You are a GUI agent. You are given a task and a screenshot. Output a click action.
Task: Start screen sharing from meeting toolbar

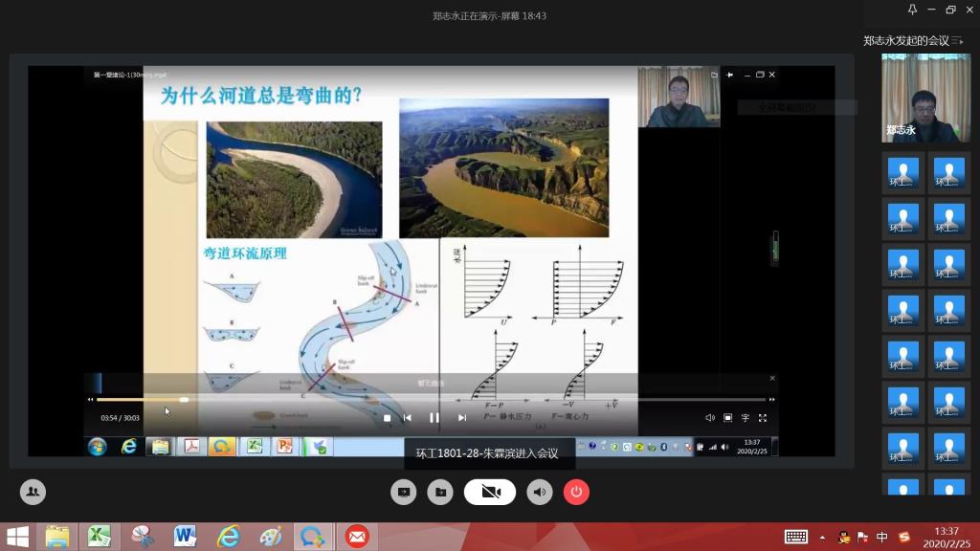point(403,492)
